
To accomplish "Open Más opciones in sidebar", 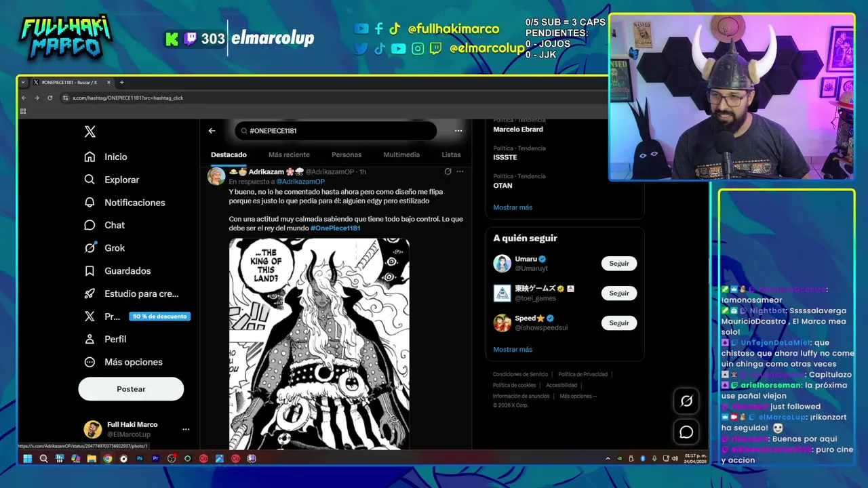I will click(x=123, y=362).
